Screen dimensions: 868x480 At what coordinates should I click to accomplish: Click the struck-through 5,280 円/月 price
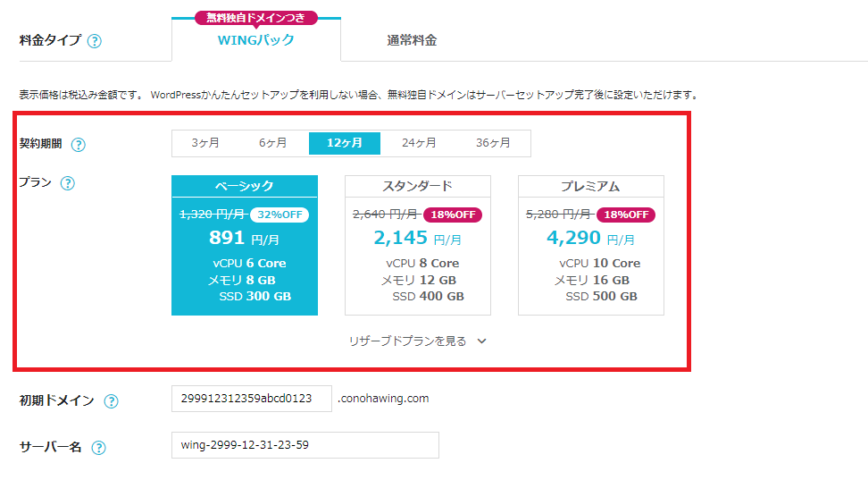[x=560, y=215]
